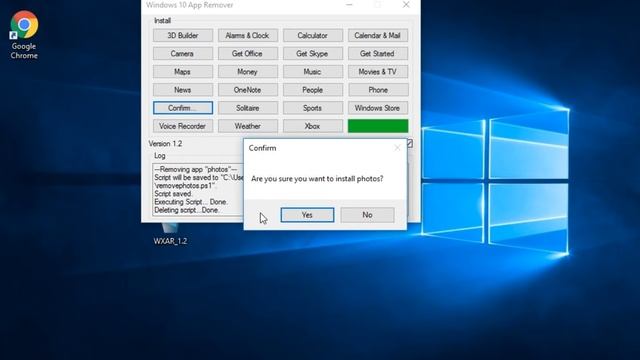Click the Solitaire button
The height and width of the screenshot is (360, 640).
(248, 108)
